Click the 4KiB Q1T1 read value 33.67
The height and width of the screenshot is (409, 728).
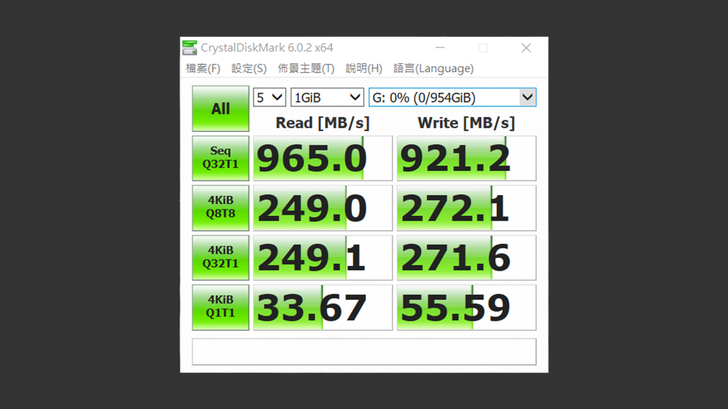(x=323, y=307)
